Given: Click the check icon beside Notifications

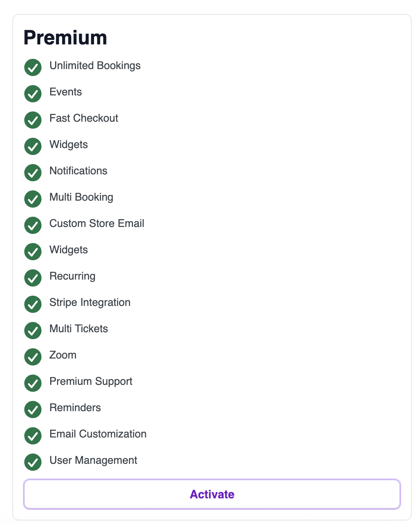Looking at the screenshot, I should pyautogui.click(x=33, y=173).
